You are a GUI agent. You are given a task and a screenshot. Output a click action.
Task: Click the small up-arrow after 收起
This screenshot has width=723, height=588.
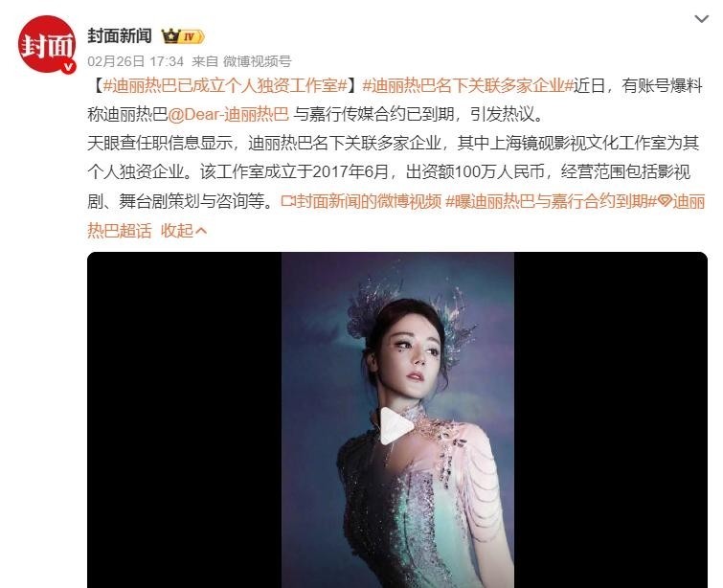(201, 230)
